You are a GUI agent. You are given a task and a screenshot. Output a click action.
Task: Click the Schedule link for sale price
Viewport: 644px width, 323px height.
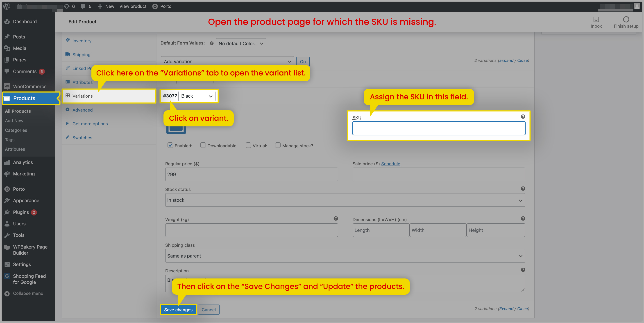(x=390, y=164)
